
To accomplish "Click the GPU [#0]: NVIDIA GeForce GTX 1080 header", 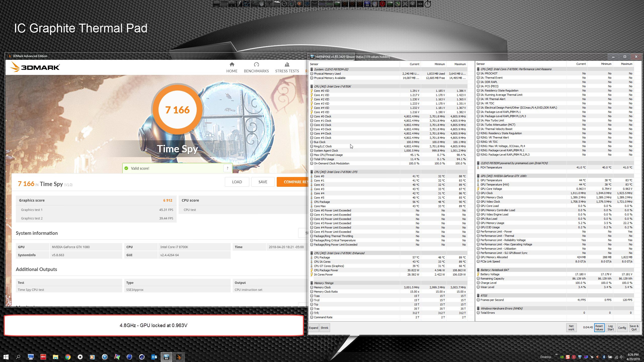I will [x=555, y=176].
